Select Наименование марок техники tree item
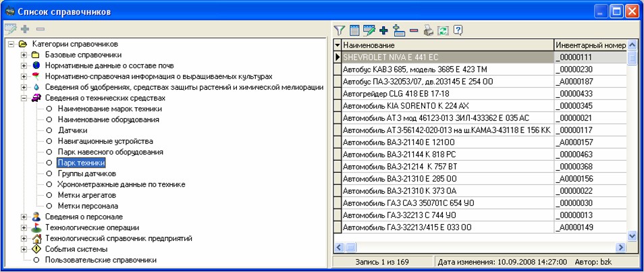The width and height of the screenshot is (644, 272). pos(109,109)
